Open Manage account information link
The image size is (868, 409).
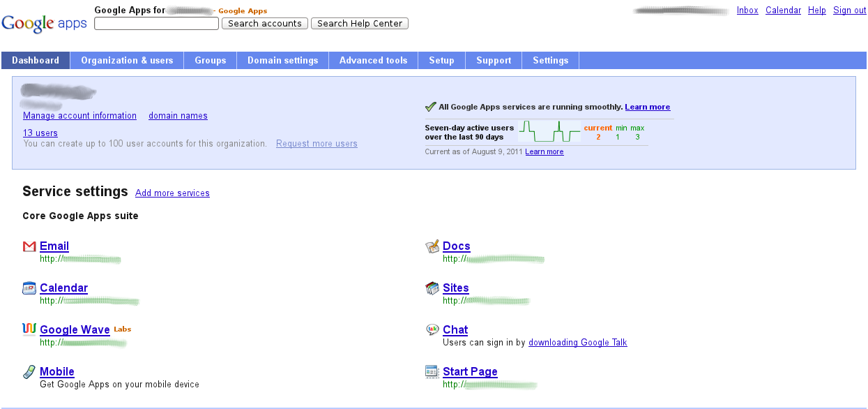(80, 116)
